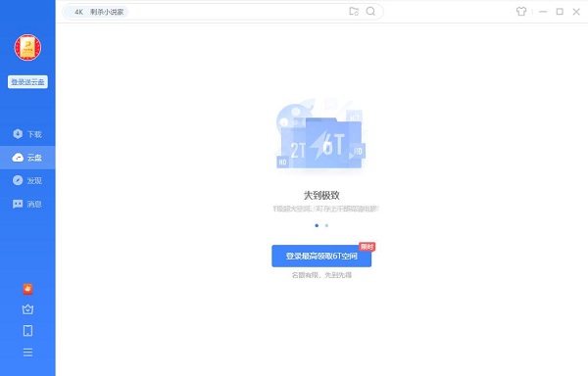
Task: Select the first carousel dot
Action: coord(317,225)
